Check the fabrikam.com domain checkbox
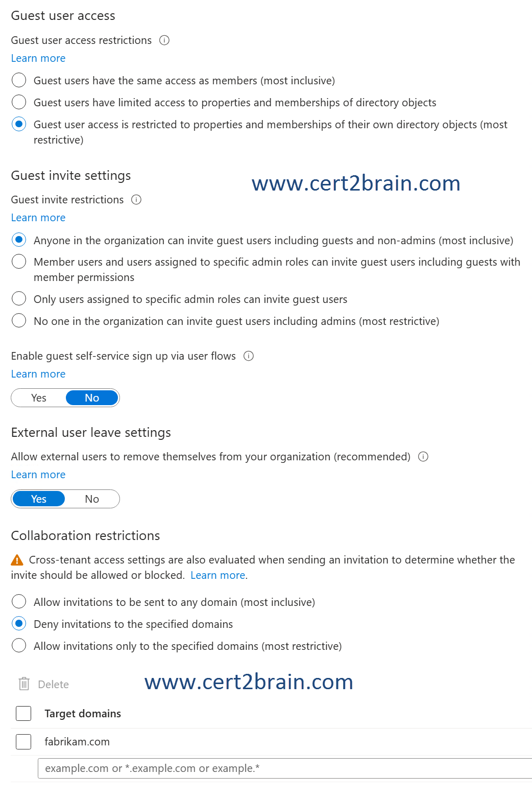532x798 pixels. (x=23, y=741)
